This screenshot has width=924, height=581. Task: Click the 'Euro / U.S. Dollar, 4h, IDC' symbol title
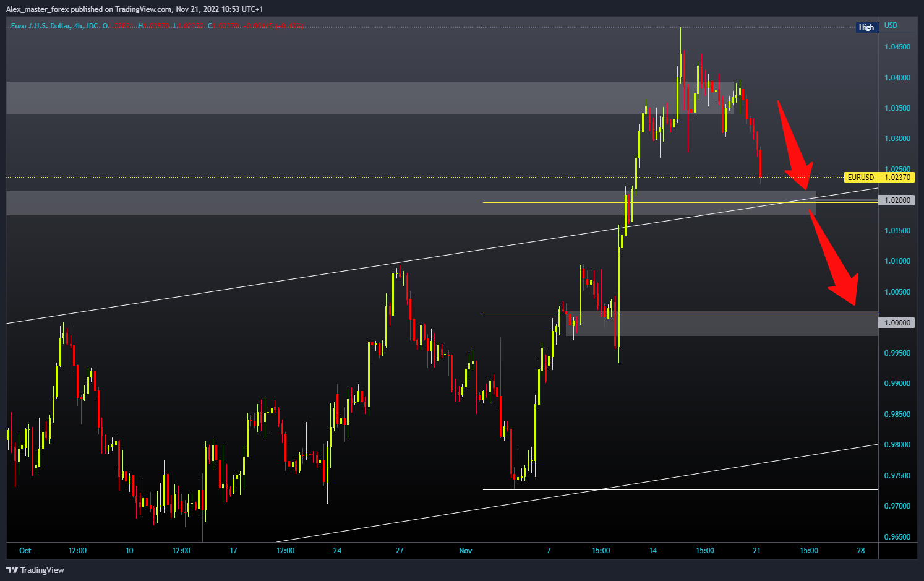54,26
